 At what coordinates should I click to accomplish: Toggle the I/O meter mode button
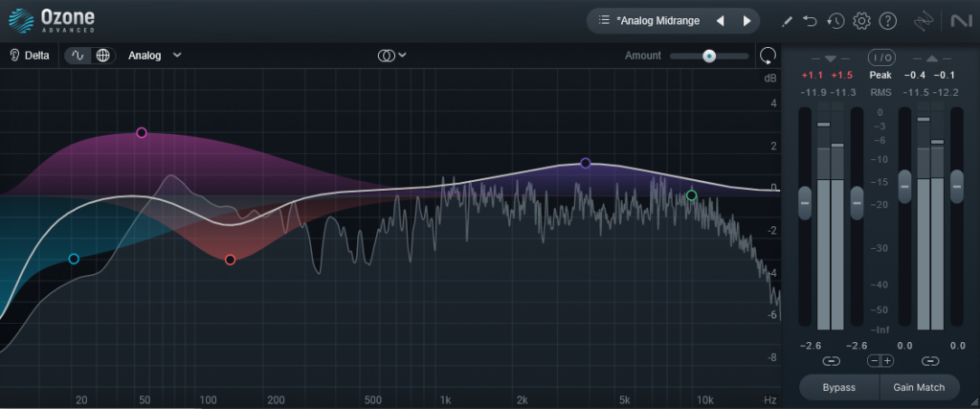[x=881, y=57]
